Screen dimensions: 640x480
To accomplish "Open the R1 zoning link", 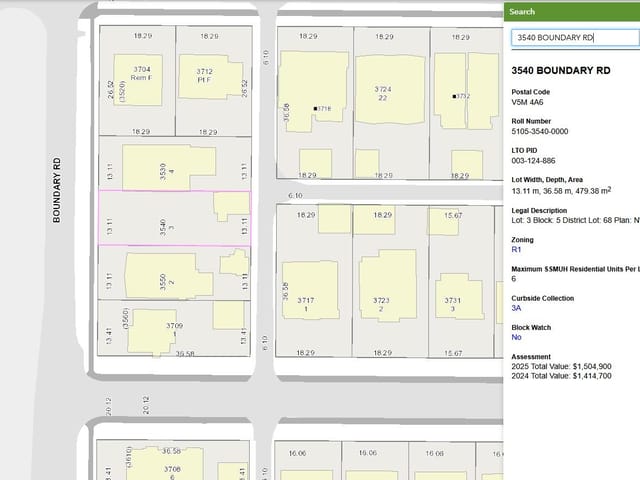I will [x=516, y=249].
